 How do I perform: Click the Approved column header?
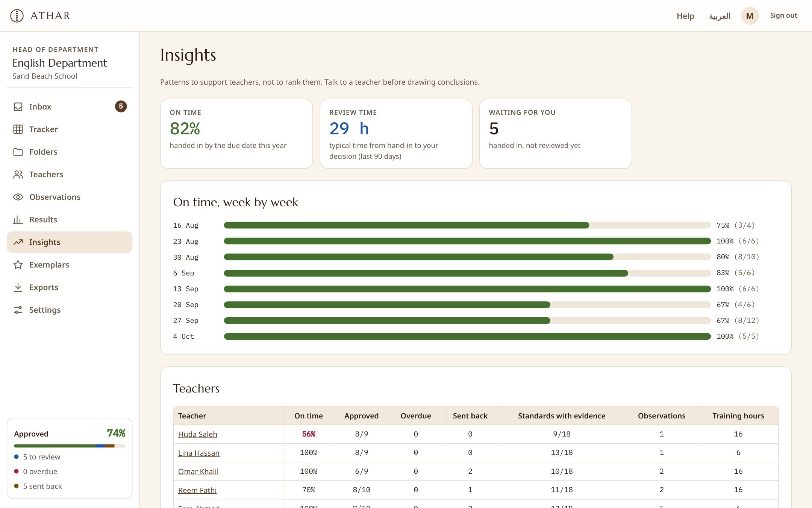361,416
